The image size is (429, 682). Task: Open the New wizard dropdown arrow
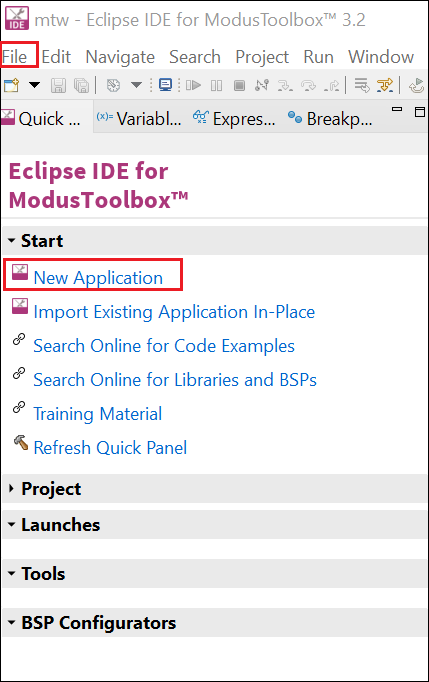click(34, 85)
